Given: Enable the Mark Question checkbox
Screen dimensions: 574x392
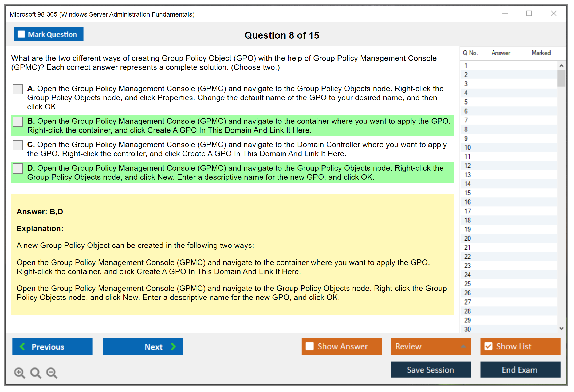Looking at the screenshot, I should click(21, 34).
